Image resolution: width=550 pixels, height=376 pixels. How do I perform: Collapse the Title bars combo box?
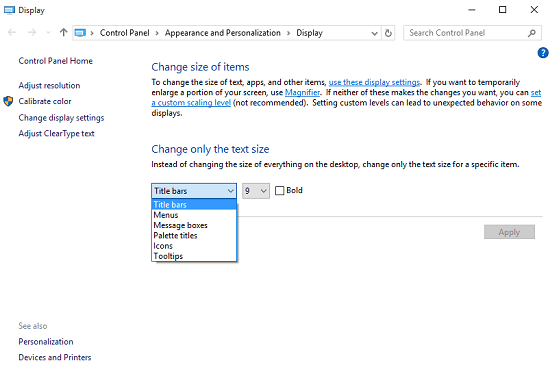[x=194, y=191]
